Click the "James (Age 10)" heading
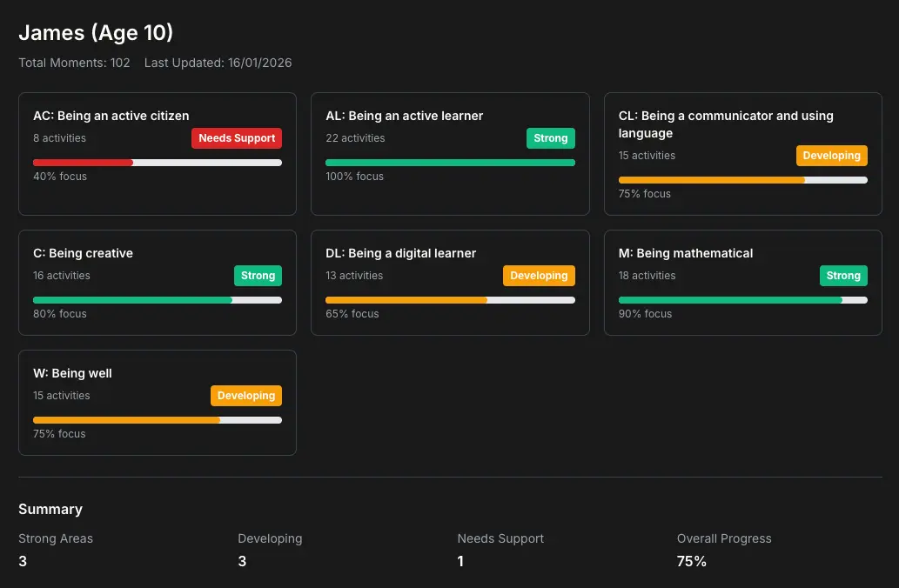 pos(96,32)
